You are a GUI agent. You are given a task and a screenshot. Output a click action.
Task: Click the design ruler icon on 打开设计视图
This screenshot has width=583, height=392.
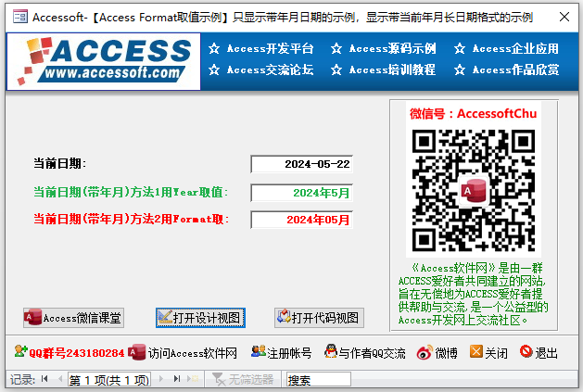pos(165,317)
